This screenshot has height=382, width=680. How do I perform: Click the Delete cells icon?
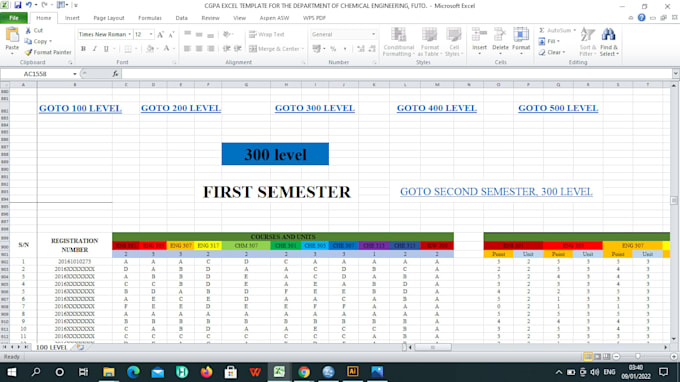click(500, 35)
